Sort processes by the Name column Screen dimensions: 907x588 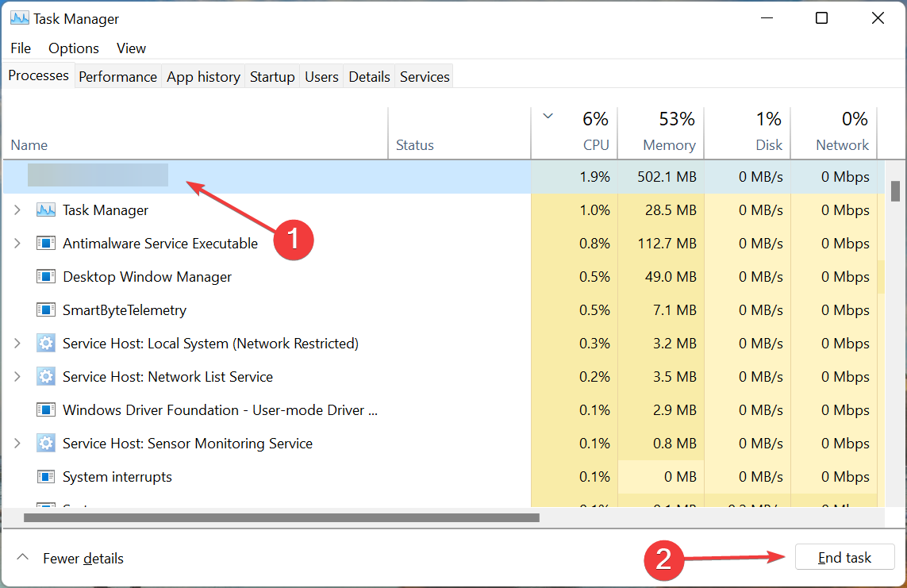[195, 133]
